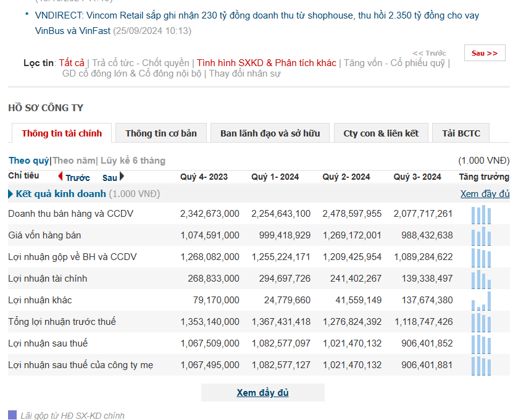Screen dimensions: 521x420
Task: Switch view to Theo năm
Action: (x=74, y=161)
